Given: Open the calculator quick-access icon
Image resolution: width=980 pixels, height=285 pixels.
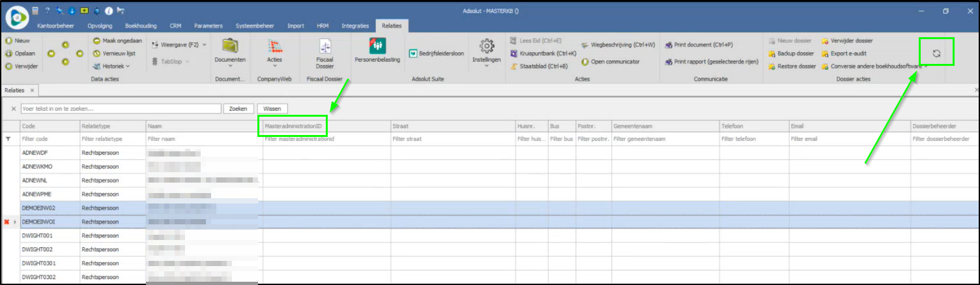Looking at the screenshot, I should 35,11.
